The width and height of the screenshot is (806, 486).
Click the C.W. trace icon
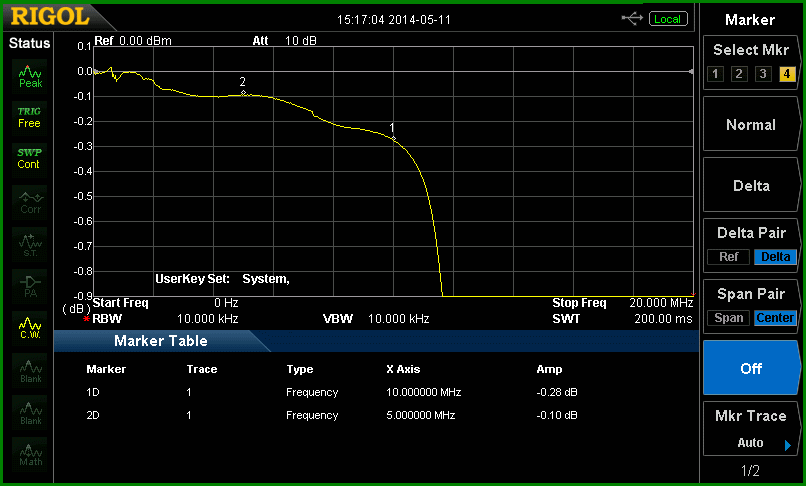[x=30, y=328]
